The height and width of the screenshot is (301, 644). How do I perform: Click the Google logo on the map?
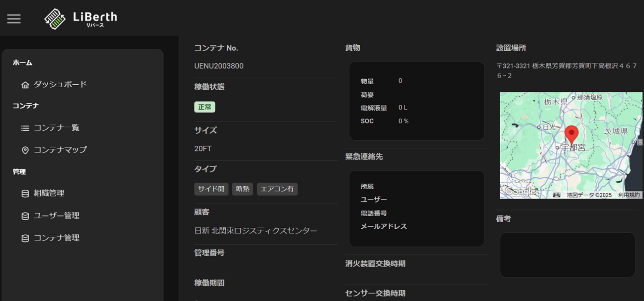tap(520, 191)
